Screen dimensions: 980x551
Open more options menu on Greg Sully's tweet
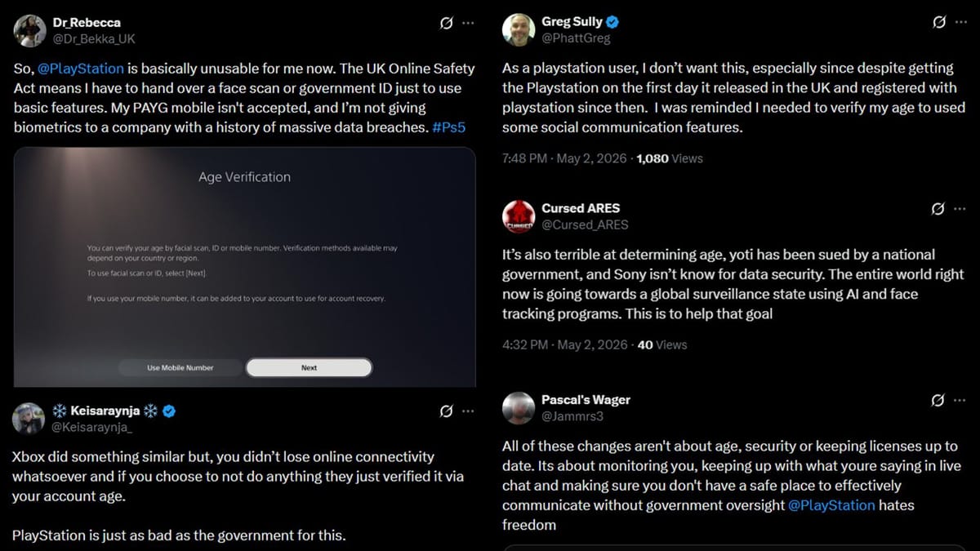click(960, 22)
